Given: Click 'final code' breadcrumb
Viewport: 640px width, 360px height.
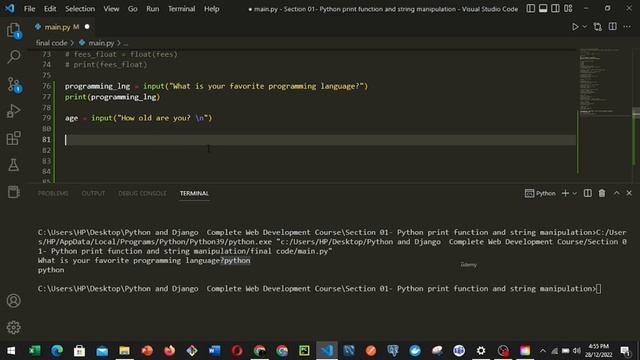Looking at the screenshot, I should (51, 43).
